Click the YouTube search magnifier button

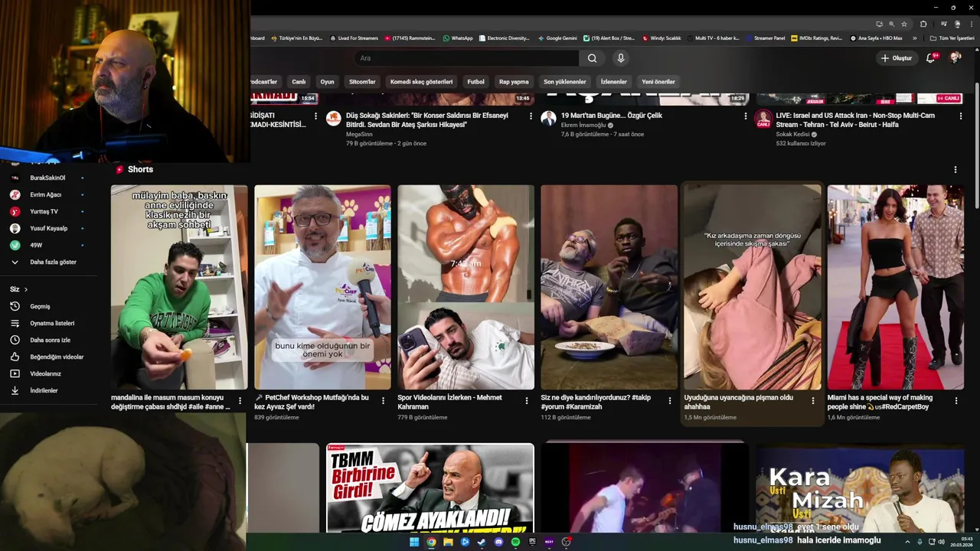[592, 58]
